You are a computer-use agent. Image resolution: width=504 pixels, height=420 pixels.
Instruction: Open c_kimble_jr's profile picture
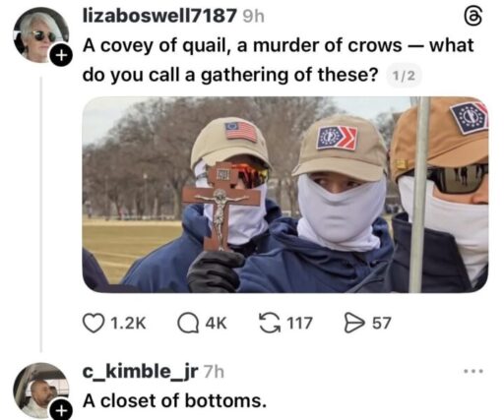pyautogui.click(x=40, y=390)
